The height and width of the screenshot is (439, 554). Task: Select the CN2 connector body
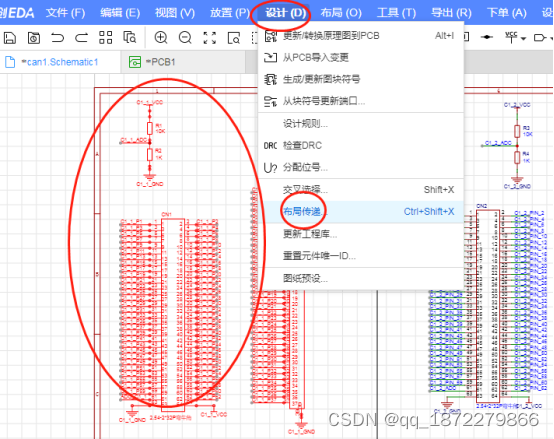(x=488, y=306)
